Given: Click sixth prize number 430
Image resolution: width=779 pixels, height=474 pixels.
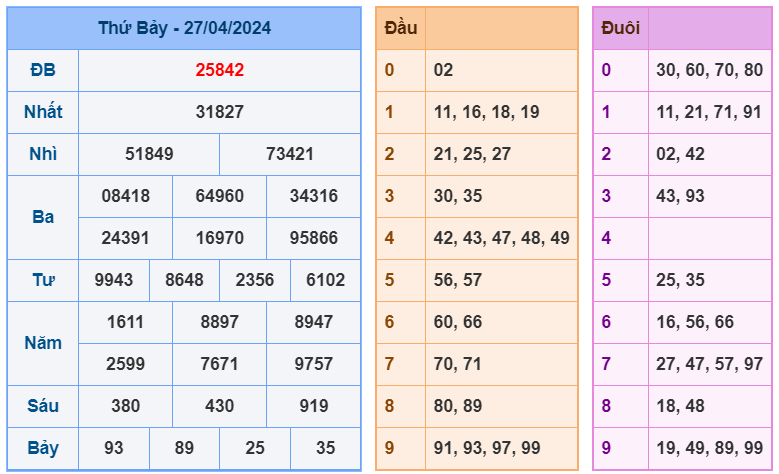Looking at the screenshot, I should (220, 406).
